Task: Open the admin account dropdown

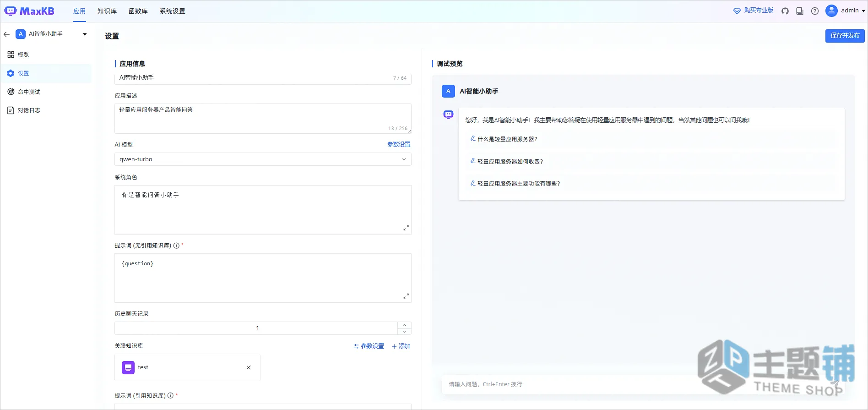Action: pos(863,11)
